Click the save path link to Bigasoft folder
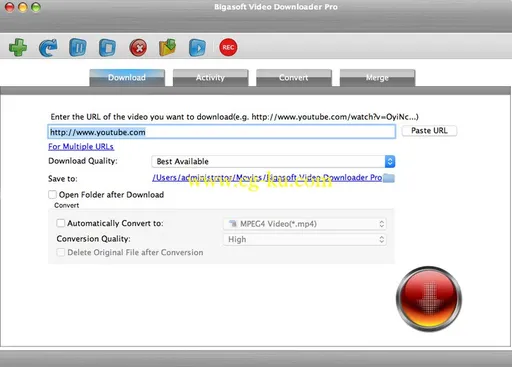 click(267, 178)
